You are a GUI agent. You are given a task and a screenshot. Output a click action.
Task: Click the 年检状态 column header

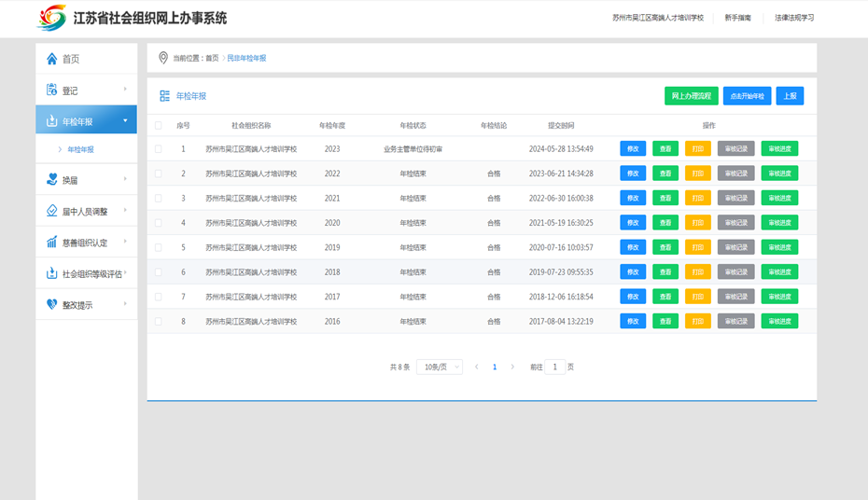click(413, 126)
